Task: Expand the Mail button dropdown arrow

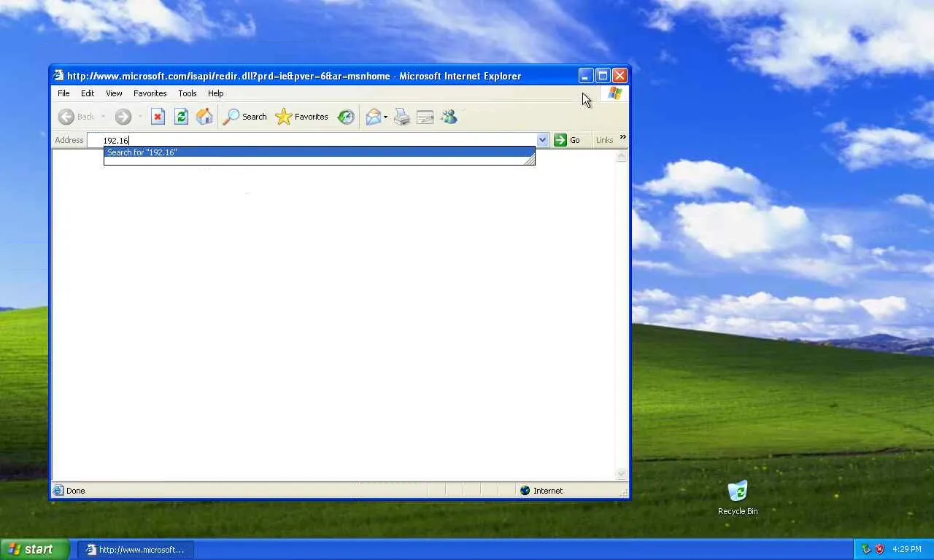Action: point(385,117)
